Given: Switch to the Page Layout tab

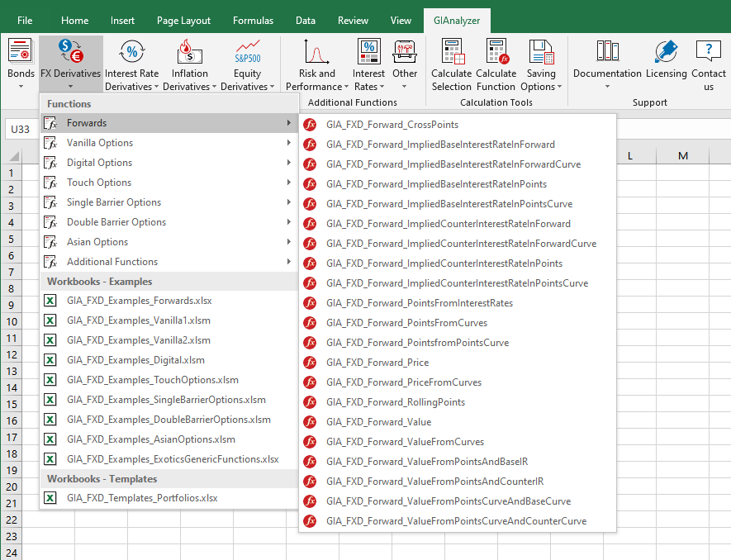Looking at the screenshot, I should [183, 21].
